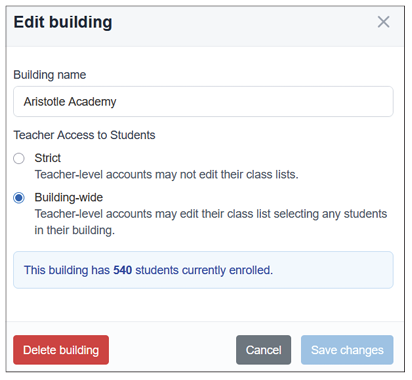Click the Building name input field
The image size is (412, 380).
(203, 102)
